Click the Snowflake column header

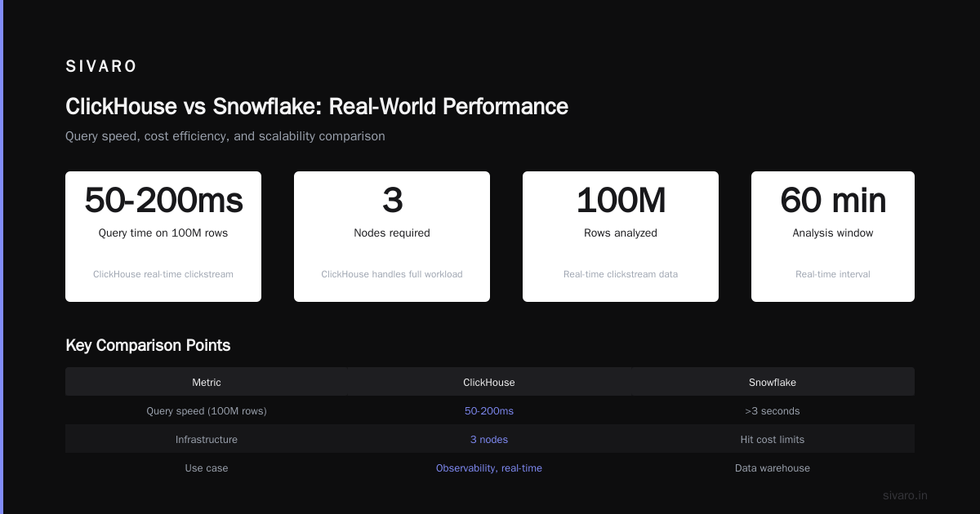pos(773,382)
